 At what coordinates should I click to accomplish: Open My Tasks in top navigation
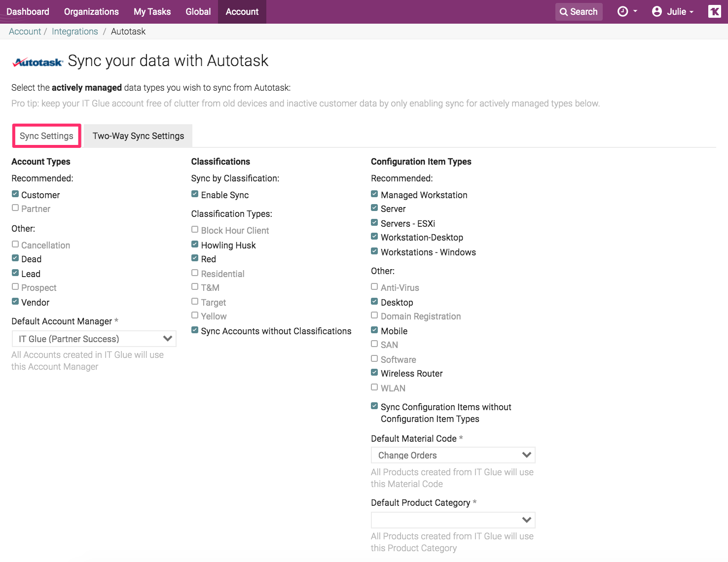point(152,12)
